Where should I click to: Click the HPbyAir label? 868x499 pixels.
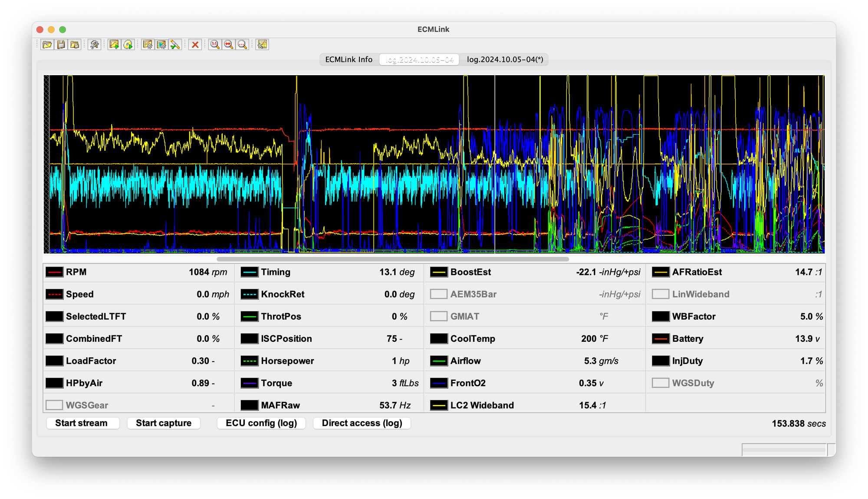(x=84, y=383)
